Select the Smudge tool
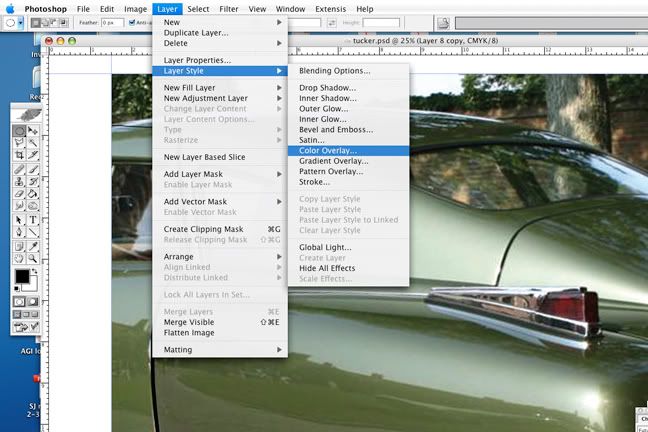This screenshot has width=648, height=432. pos(19,205)
